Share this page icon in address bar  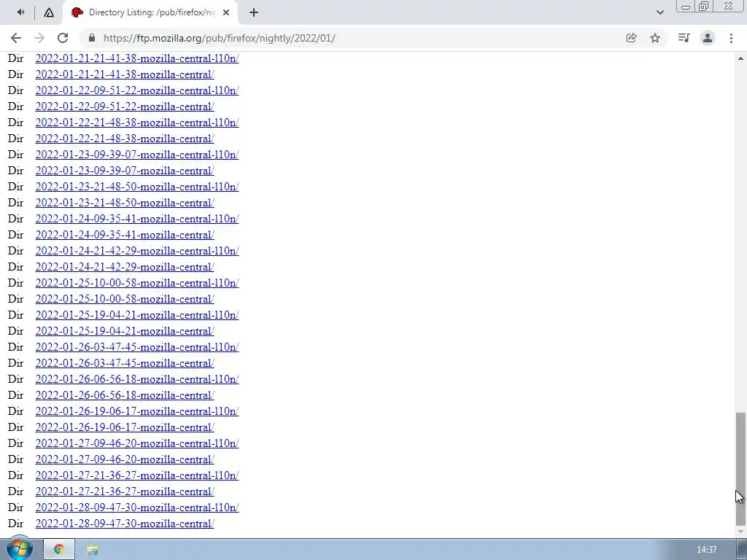631,38
